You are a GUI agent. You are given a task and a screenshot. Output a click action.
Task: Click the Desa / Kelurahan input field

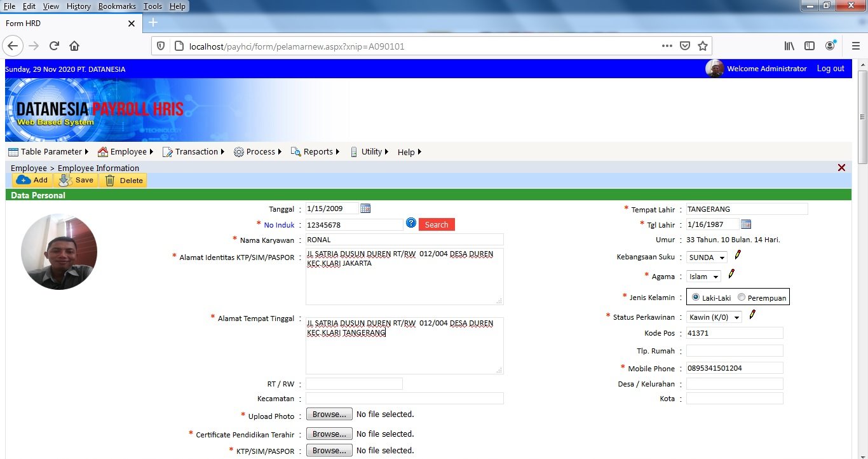coord(735,384)
